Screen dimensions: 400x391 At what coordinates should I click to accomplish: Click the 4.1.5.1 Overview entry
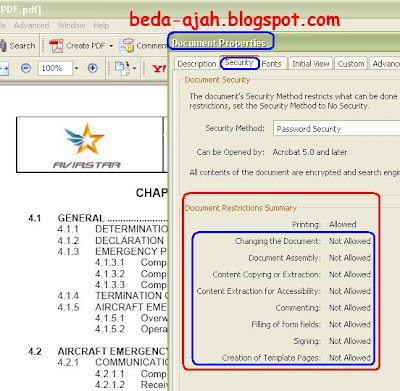coord(131,318)
